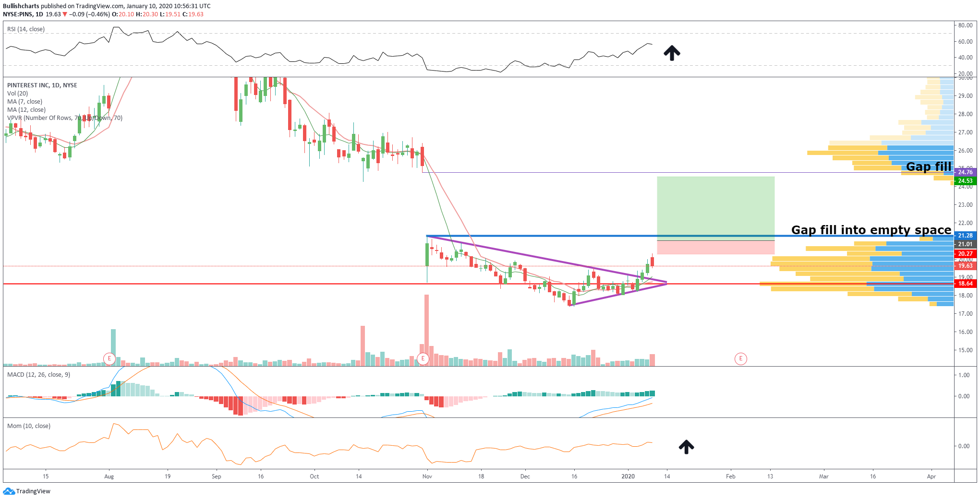Viewport: 980px width, 500px height.
Task: Select the RSI (14, close) indicator label
Action: [26, 29]
